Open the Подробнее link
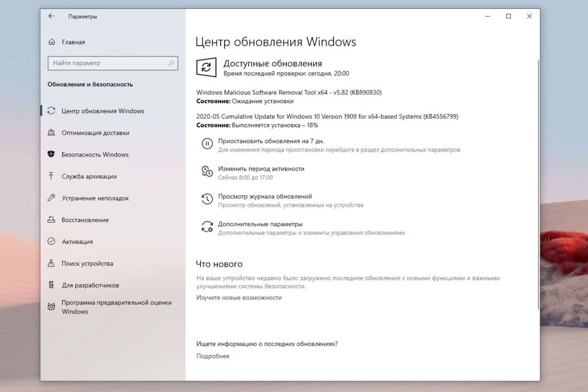Viewport: 588px width, 392px height. coord(213,356)
